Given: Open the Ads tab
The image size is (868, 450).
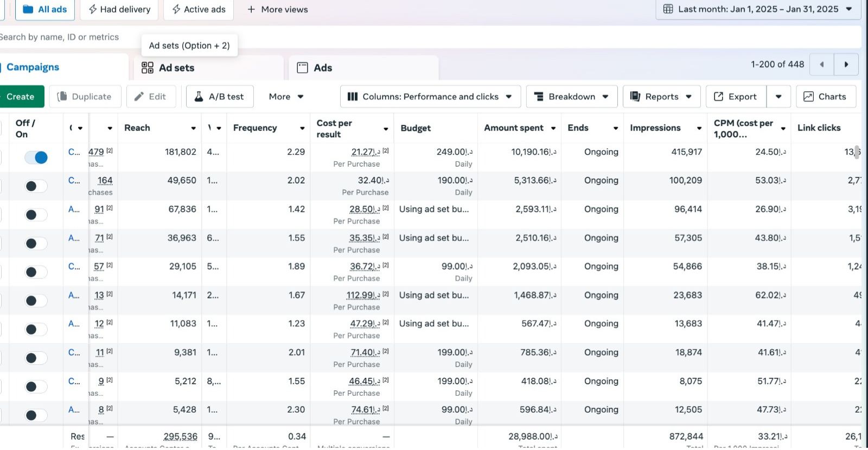Looking at the screenshot, I should tap(363, 68).
